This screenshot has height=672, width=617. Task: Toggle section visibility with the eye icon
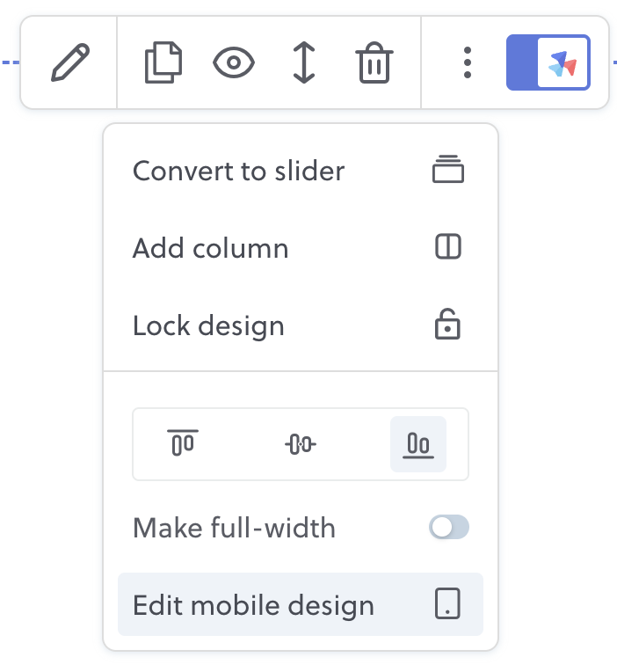[x=234, y=62]
